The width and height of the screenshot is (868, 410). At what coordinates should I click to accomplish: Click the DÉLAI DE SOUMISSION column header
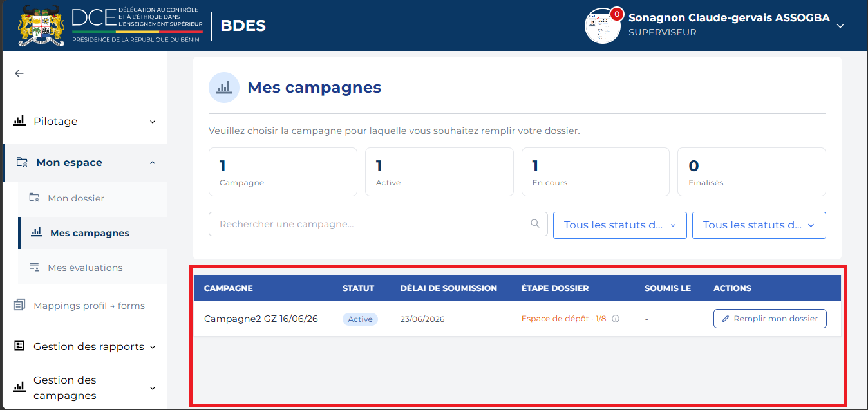pyautogui.click(x=448, y=288)
